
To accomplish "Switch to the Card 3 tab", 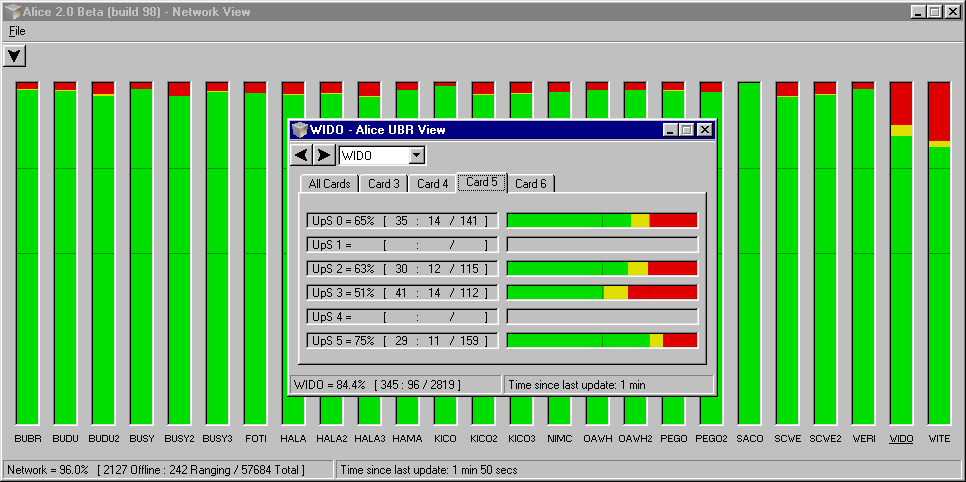I will pyautogui.click(x=384, y=184).
